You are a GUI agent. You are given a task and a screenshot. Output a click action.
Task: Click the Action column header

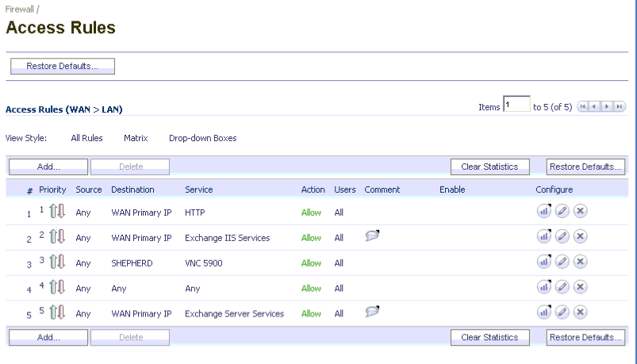[313, 190]
